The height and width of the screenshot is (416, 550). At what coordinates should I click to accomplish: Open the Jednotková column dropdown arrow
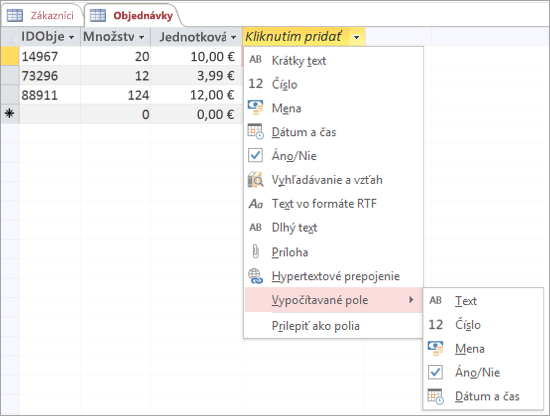coord(233,37)
